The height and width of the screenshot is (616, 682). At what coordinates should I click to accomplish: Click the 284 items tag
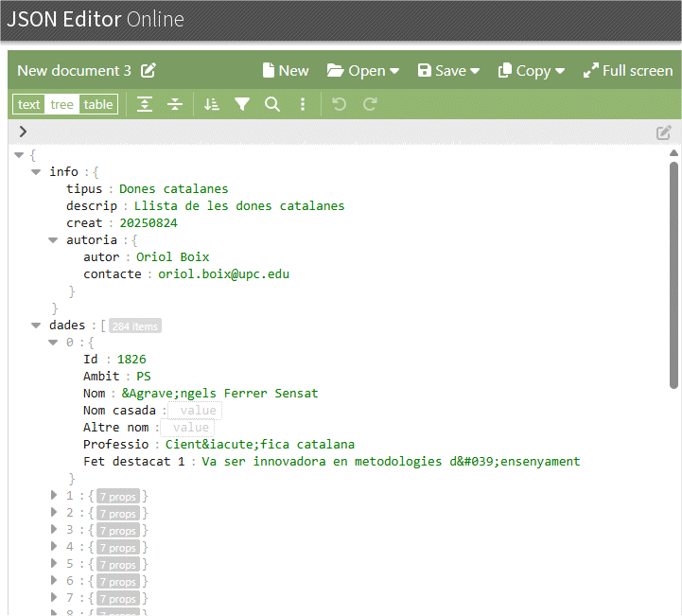135,326
